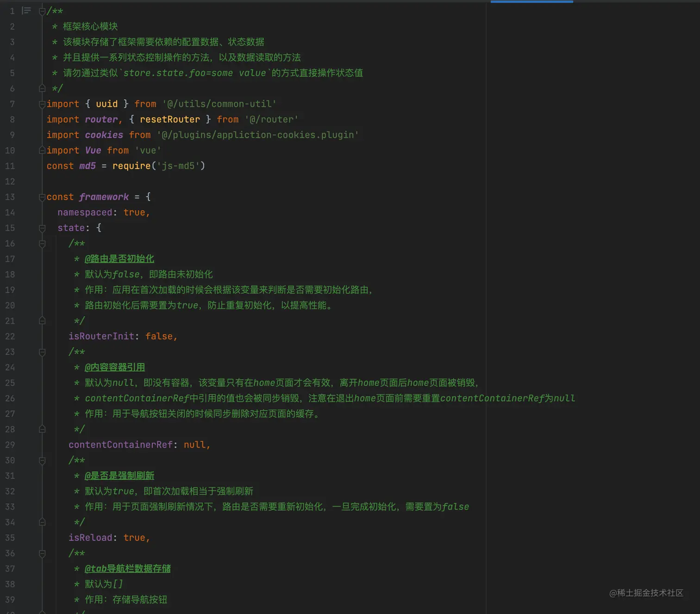Click the 'isRouterInit' property
700x614 pixels.
101,336
